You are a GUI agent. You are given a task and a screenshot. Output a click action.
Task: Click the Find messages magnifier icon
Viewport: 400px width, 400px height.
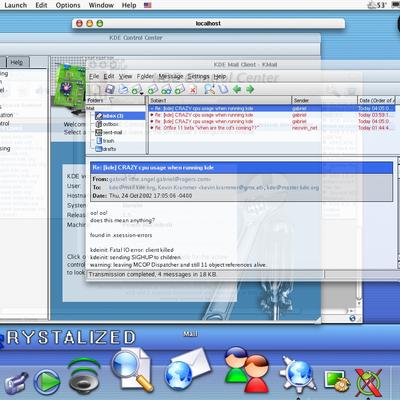[209, 89]
